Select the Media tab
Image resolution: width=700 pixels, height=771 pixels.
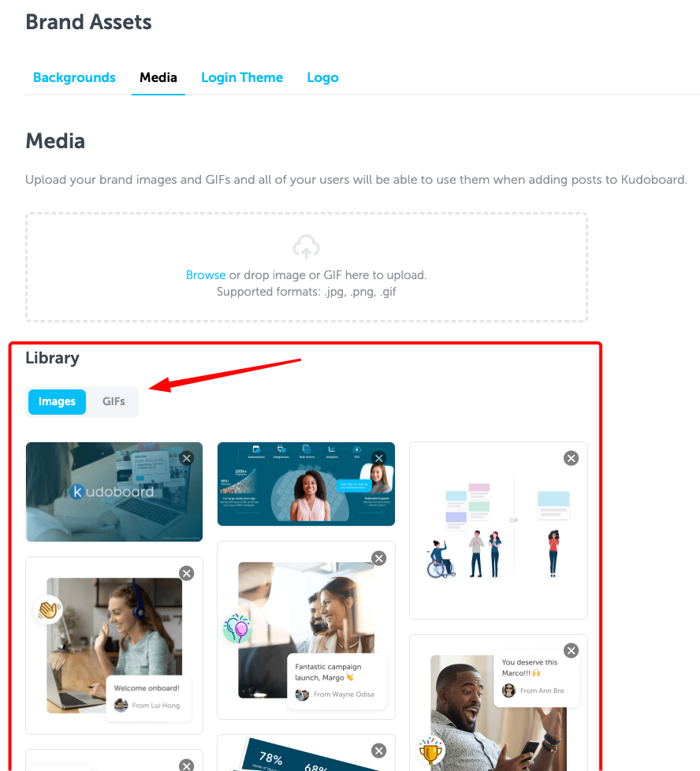[x=158, y=78]
